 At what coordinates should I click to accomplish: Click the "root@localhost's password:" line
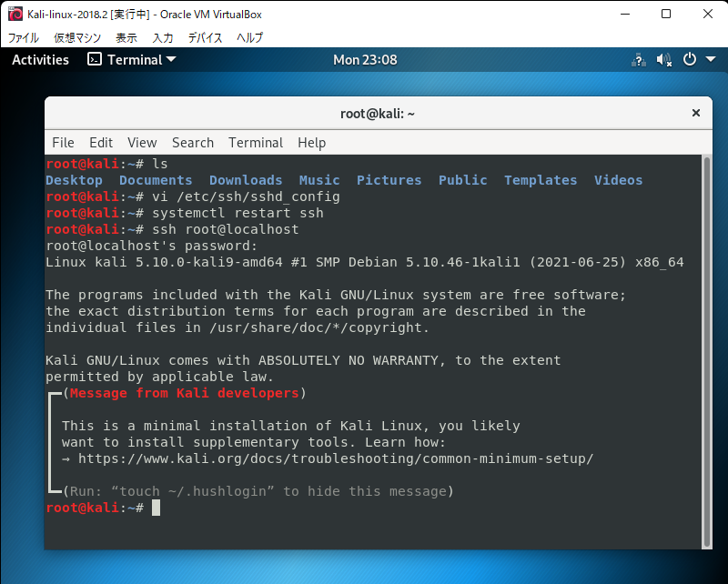[x=151, y=246]
